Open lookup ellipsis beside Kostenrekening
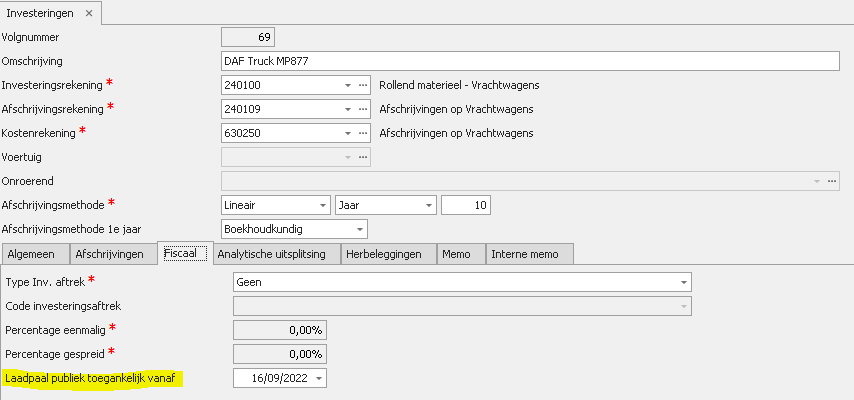 [363, 133]
